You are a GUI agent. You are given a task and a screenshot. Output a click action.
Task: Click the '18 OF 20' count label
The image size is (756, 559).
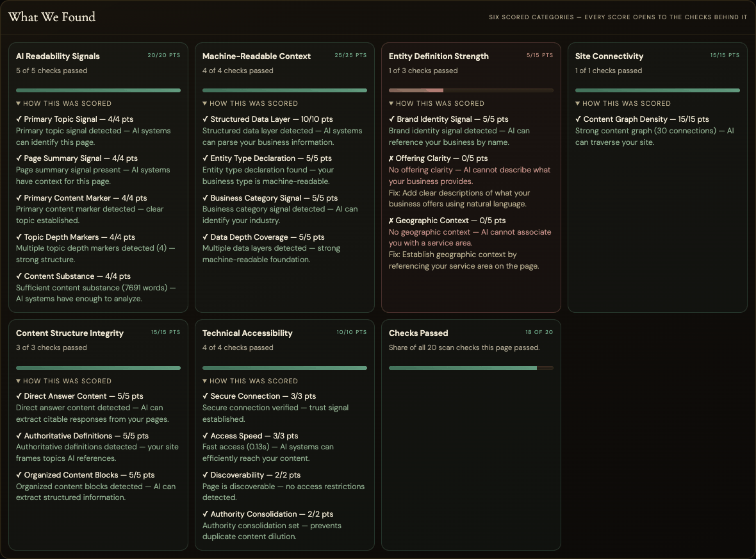[x=539, y=332]
